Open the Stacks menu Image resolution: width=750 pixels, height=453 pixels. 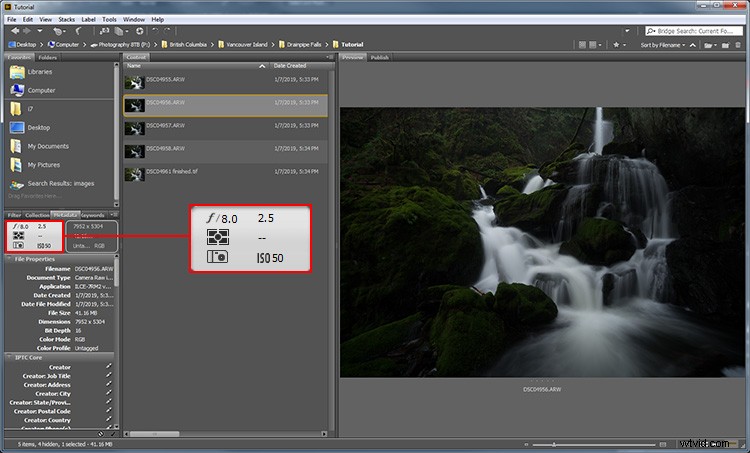[x=66, y=20]
